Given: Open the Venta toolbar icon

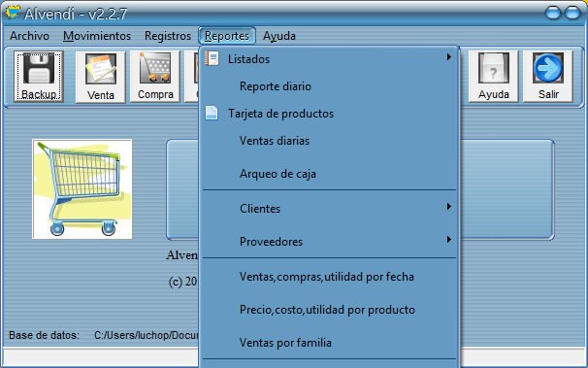Looking at the screenshot, I should click(x=101, y=69).
